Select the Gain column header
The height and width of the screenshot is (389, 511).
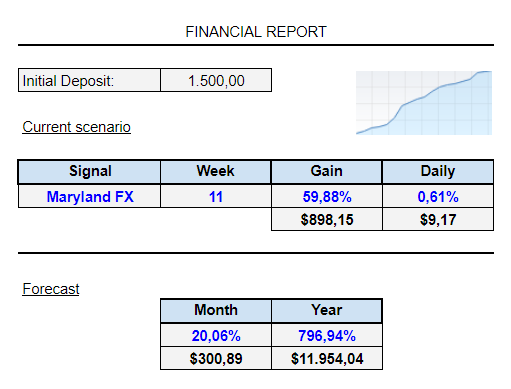point(327,171)
